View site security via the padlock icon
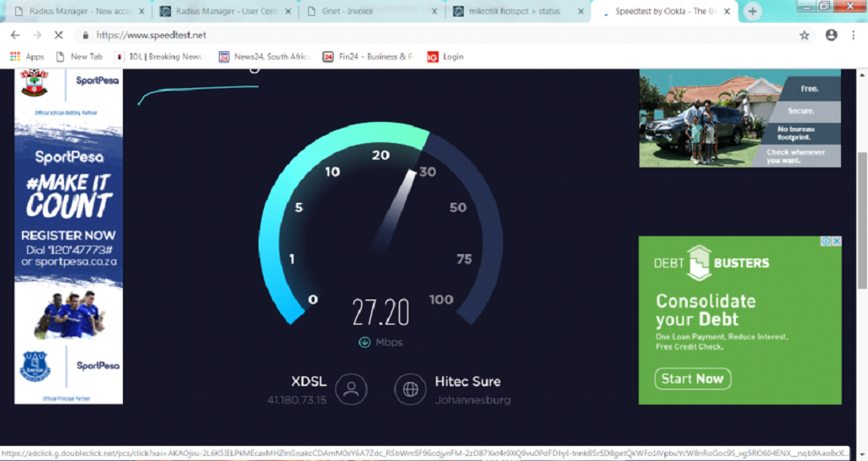 [x=85, y=34]
